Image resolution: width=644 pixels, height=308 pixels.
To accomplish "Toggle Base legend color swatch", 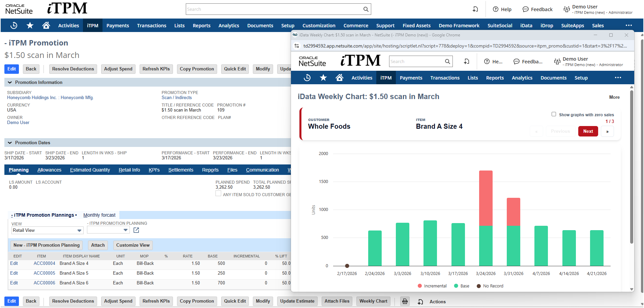I will pyautogui.click(x=456, y=286).
